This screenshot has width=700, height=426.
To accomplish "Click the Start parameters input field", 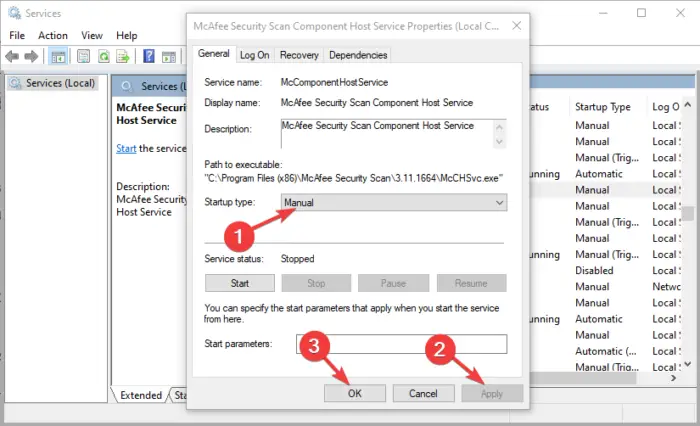I will click(x=401, y=344).
